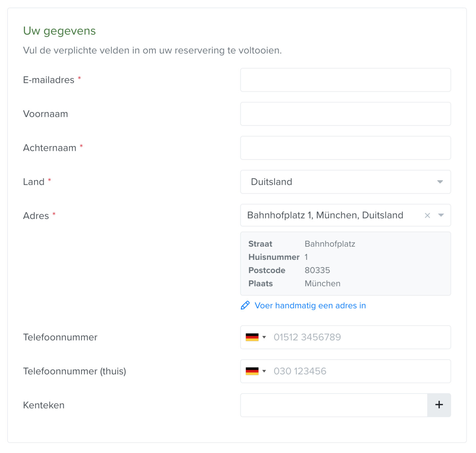Click the German flag in Telefoonnummer field

point(252,337)
